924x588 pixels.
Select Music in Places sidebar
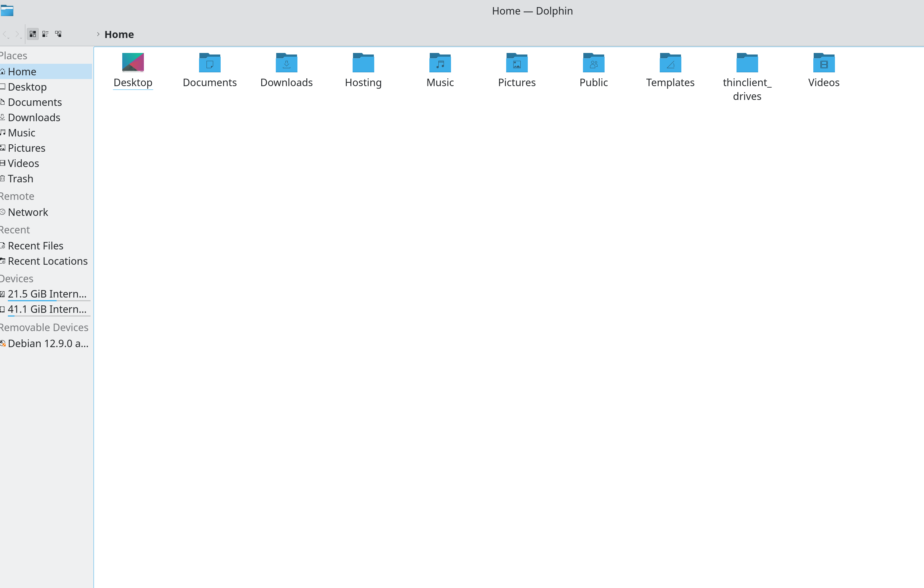pyautogui.click(x=46, y=133)
